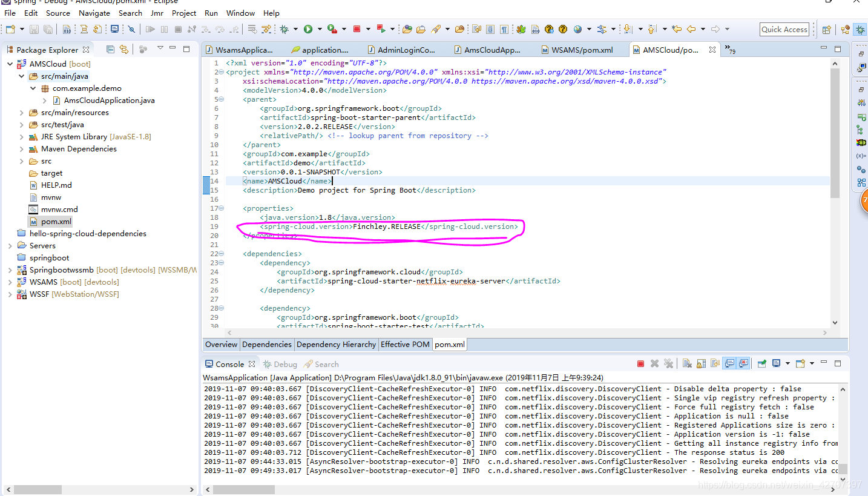Switch to WSAMS/pom.xml editor tab
The image size is (868, 496).
point(577,50)
